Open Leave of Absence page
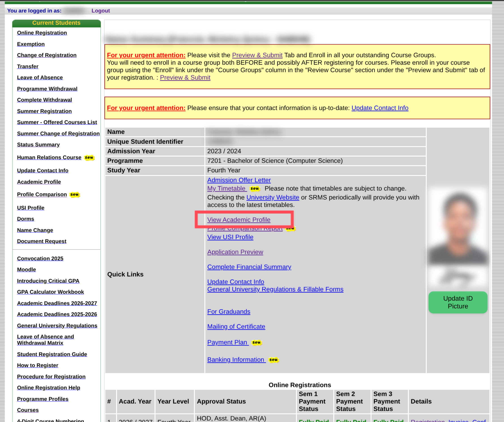This screenshot has height=422, width=504. click(x=40, y=77)
